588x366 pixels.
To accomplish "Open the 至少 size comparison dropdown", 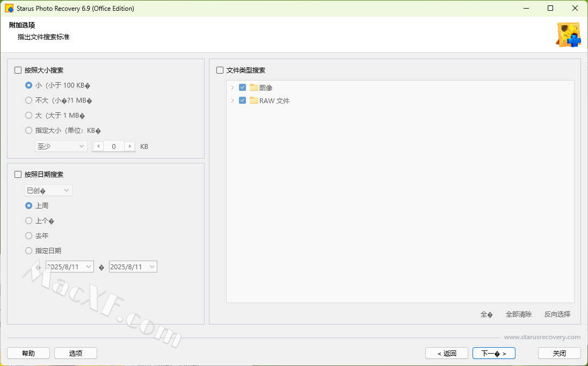I will click(x=61, y=146).
